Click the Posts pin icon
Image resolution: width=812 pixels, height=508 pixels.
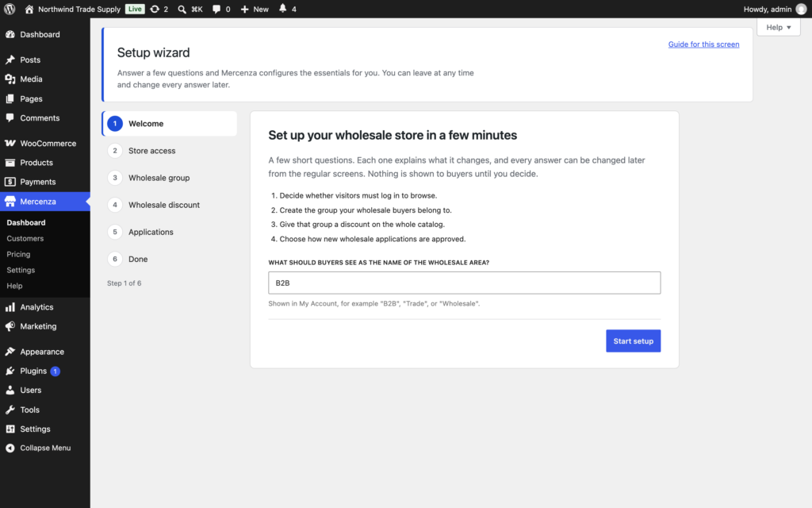[10, 60]
